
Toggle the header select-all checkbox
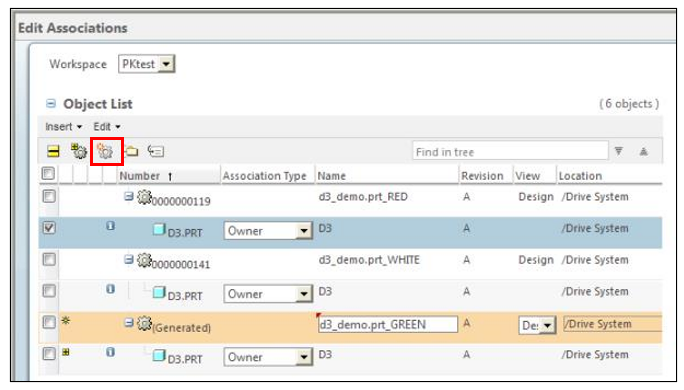[48, 174]
